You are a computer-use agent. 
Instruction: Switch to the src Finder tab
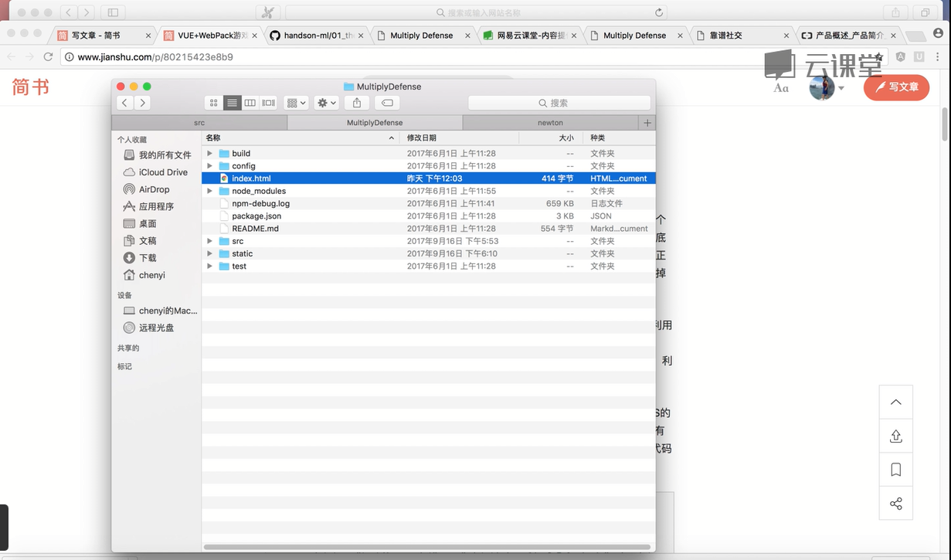pyautogui.click(x=199, y=123)
